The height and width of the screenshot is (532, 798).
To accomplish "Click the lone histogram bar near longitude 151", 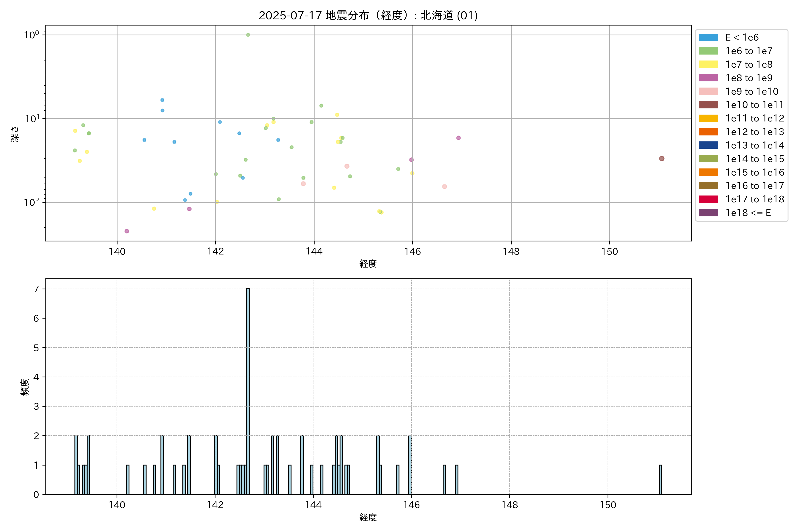I will pyautogui.click(x=660, y=479).
